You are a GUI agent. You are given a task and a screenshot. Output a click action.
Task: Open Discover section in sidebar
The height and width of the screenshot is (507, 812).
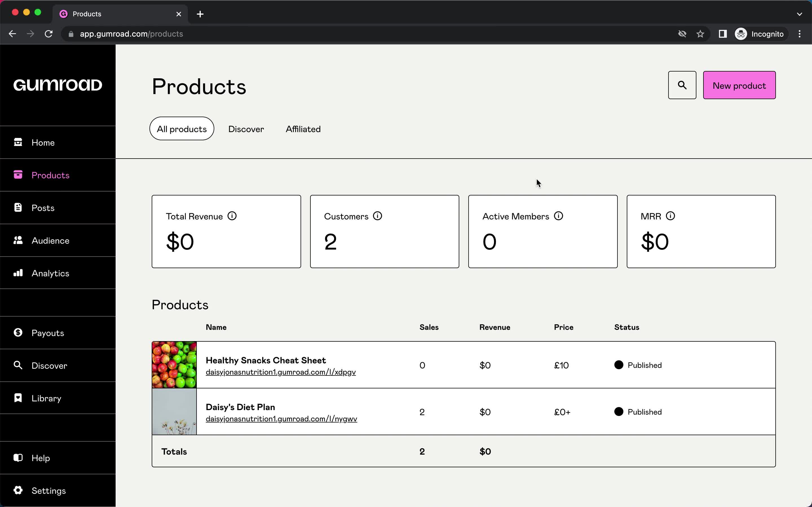(49, 366)
